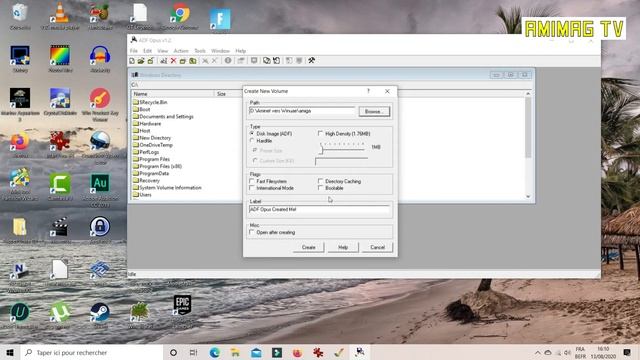This screenshot has width=640, height=360.
Task: Click the Open volume toolbar icon
Action: 141,61
